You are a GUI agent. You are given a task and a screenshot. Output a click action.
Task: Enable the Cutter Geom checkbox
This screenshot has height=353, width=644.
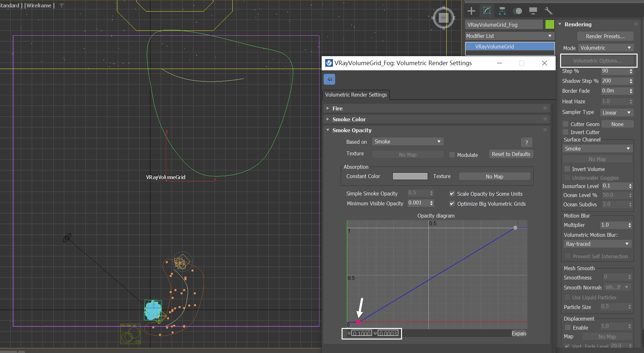[x=566, y=124]
